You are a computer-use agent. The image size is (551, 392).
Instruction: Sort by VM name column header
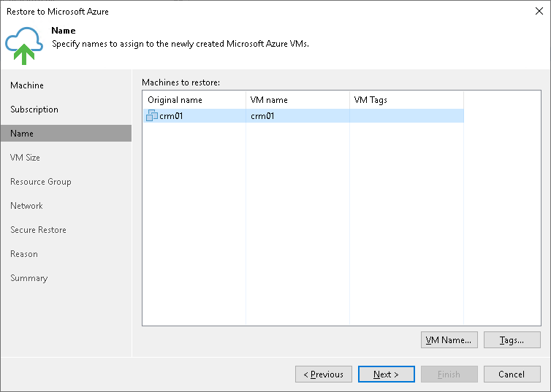pos(297,100)
